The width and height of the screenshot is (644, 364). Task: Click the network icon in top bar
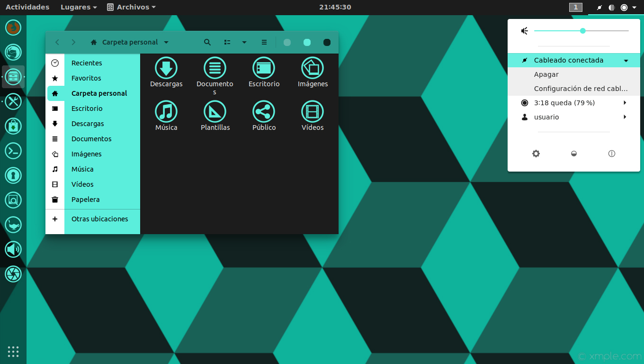point(599,7)
